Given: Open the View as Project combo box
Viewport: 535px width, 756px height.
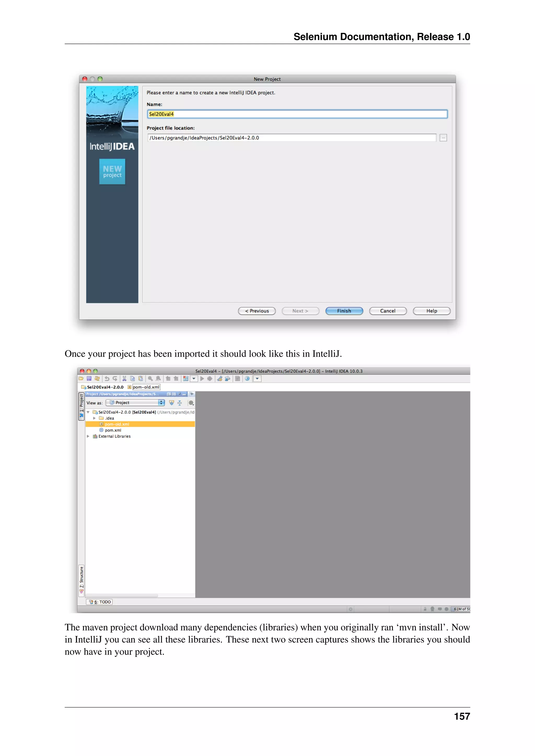Looking at the screenshot, I should click(x=135, y=403).
